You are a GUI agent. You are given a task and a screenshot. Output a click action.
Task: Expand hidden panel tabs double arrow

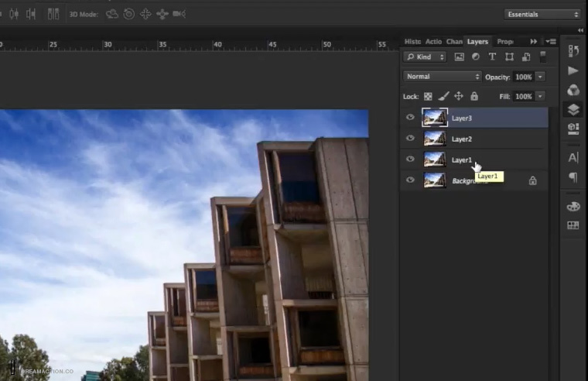click(x=534, y=41)
